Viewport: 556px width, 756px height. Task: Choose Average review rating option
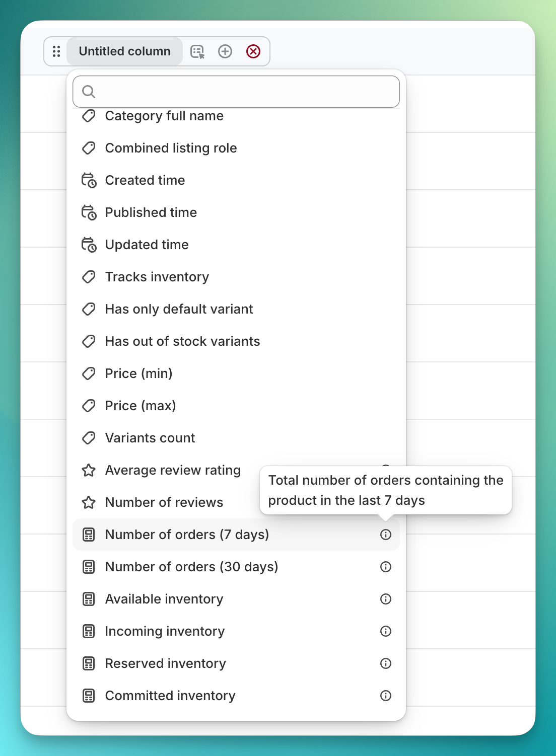coord(173,470)
